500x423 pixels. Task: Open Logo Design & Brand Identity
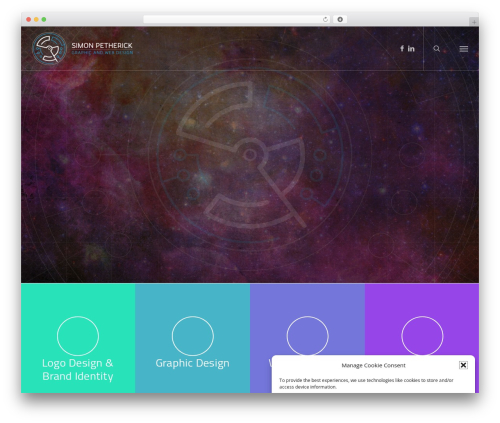(78, 369)
